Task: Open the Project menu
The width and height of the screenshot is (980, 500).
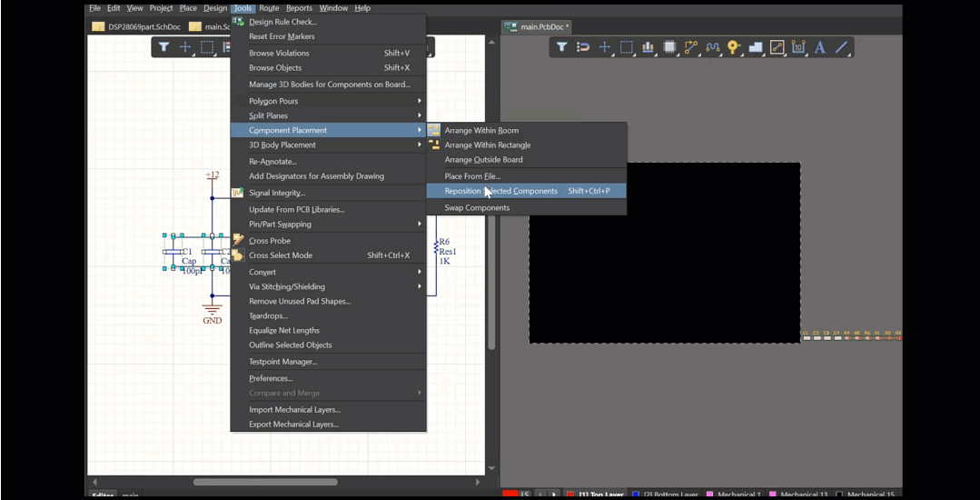Action: [x=162, y=8]
